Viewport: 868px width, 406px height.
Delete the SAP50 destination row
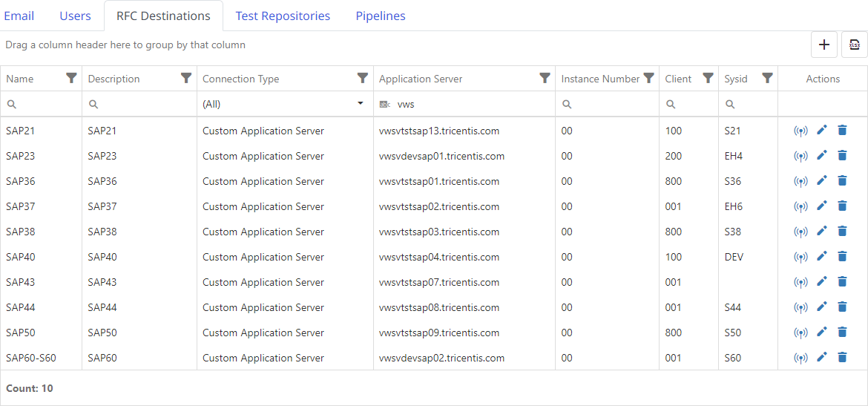[842, 333]
